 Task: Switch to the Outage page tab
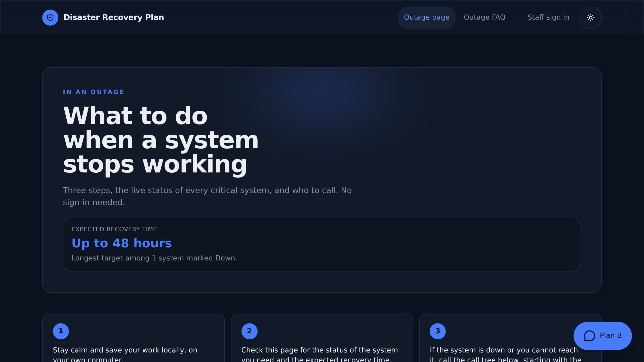[x=427, y=17]
